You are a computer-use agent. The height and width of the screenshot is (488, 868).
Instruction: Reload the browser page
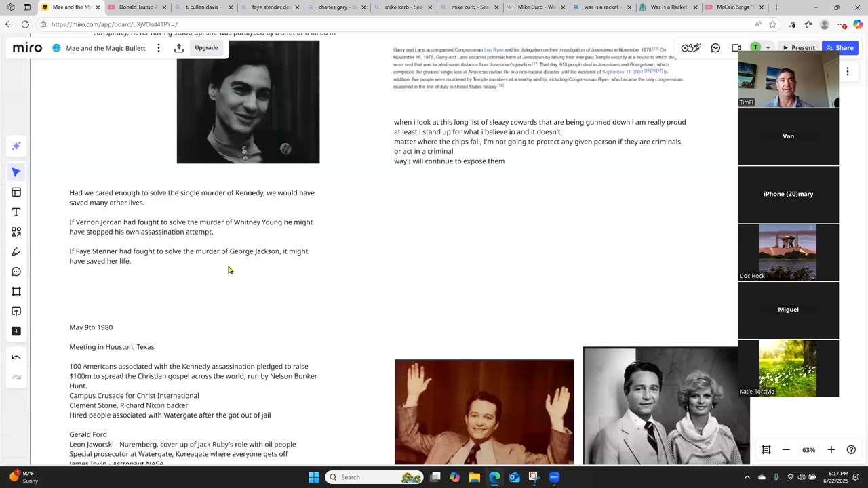click(x=25, y=24)
